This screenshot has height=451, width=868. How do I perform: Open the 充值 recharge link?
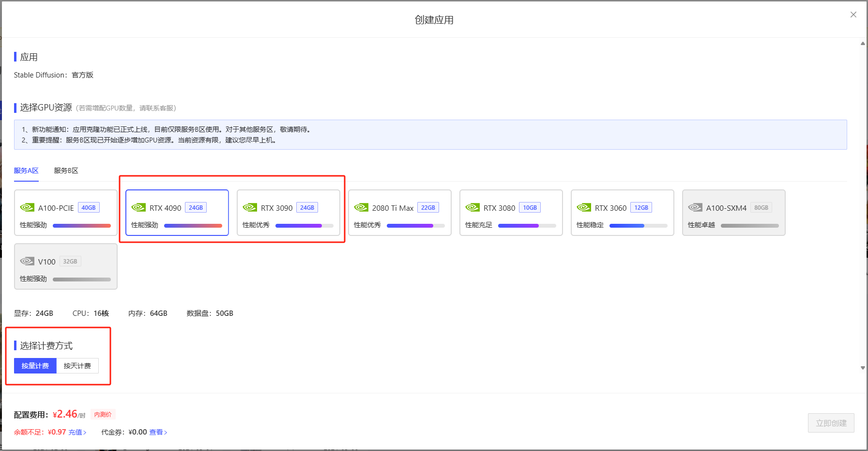pos(77,432)
